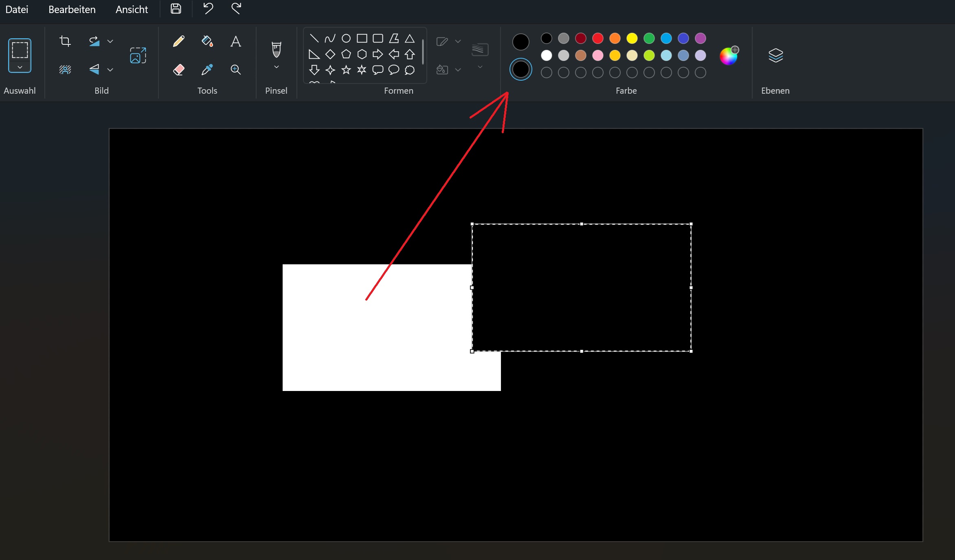This screenshot has width=955, height=560.
Task: Select the Eraser tool
Action: (178, 70)
